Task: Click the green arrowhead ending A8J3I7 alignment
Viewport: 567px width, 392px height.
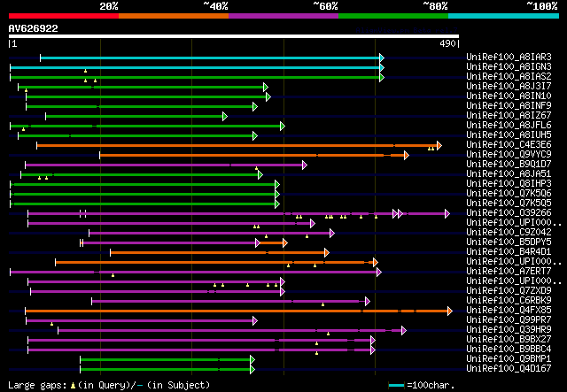Action: 266,87
